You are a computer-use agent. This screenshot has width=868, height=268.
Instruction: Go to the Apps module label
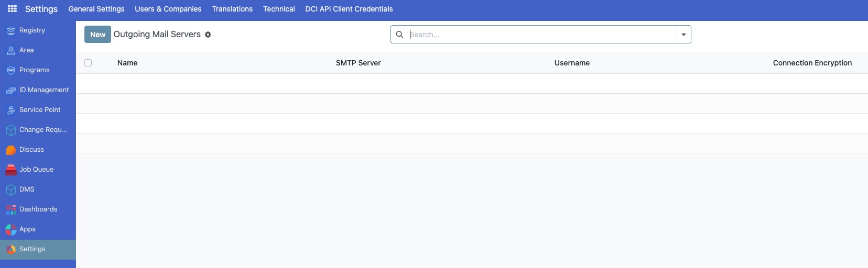coord(27,229)
